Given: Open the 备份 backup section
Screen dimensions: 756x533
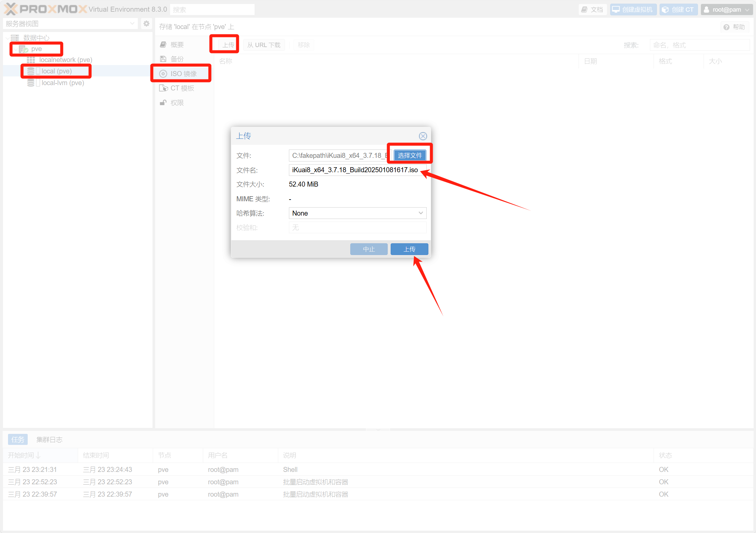Looking at the screenshot, I should click(x=177, y=59).
